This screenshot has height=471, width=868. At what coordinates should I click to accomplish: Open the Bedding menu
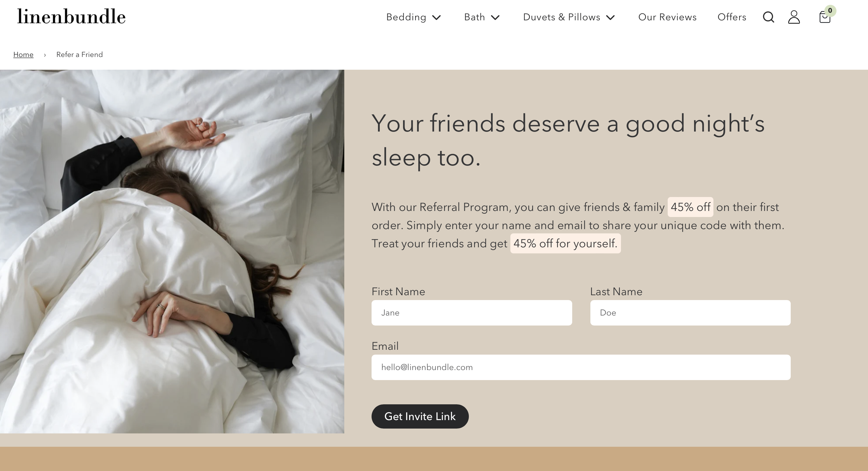click(x=406, y=17)
